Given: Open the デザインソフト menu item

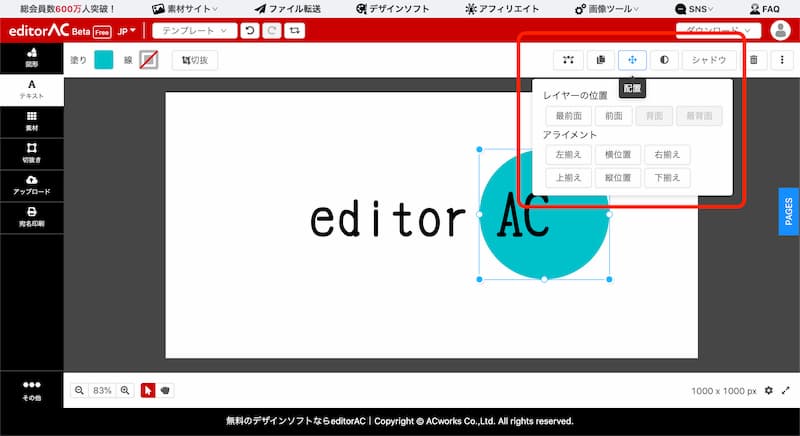Looking at the screenshot, I should pyautogui.click(x=393, y=9).
